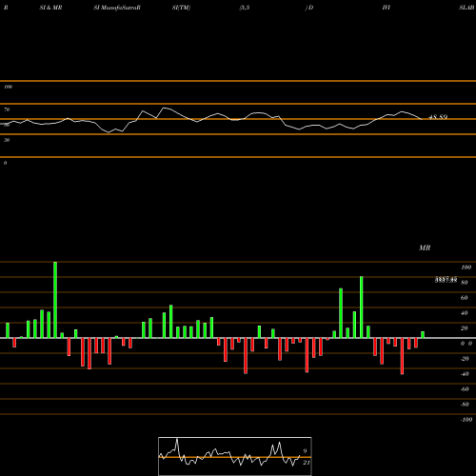Viewport: 476px width, 476px height.
Task: Click the 60 label on MR right axis
Action: point(464,298)
